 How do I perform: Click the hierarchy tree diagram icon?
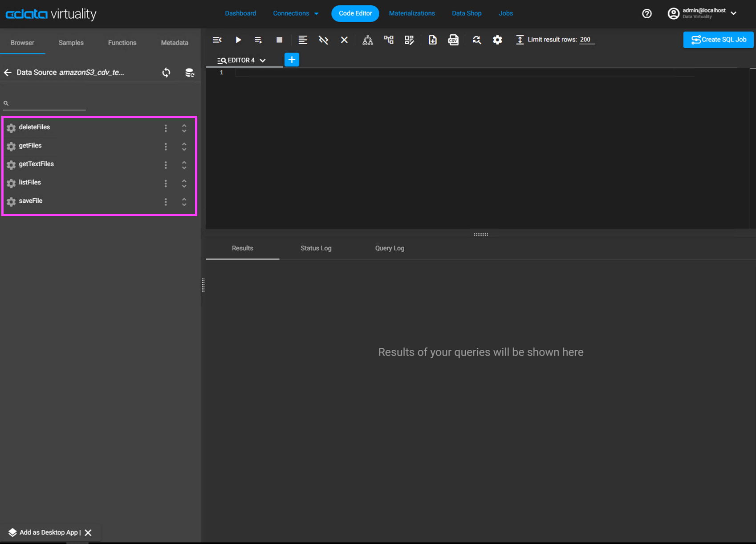tap(367, 40)
